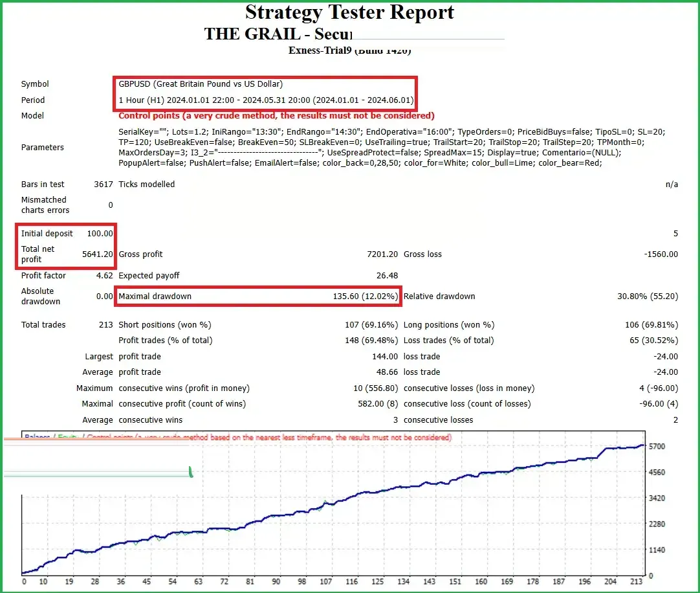Click the Maximal drawdown value 135.60 (12.02%)
The image size is (700, 593).
click(x=365, y=296)
